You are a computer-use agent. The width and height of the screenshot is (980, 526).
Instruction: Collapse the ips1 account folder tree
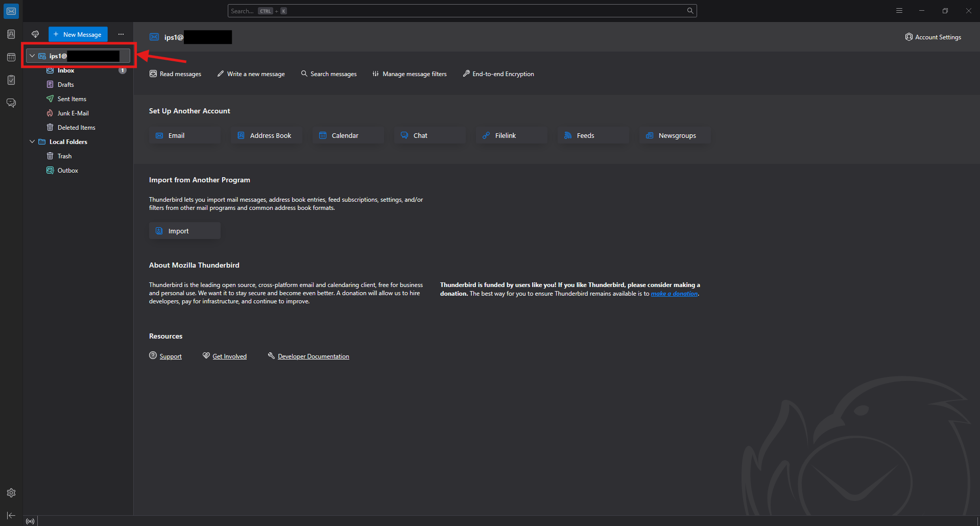32,56
